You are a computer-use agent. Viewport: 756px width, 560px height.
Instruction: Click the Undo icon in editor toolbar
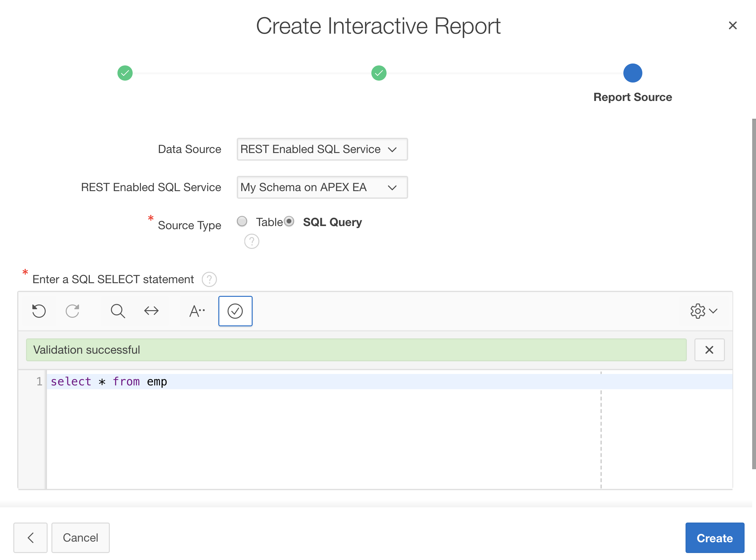pyautogui.click(x=39, y=311)
